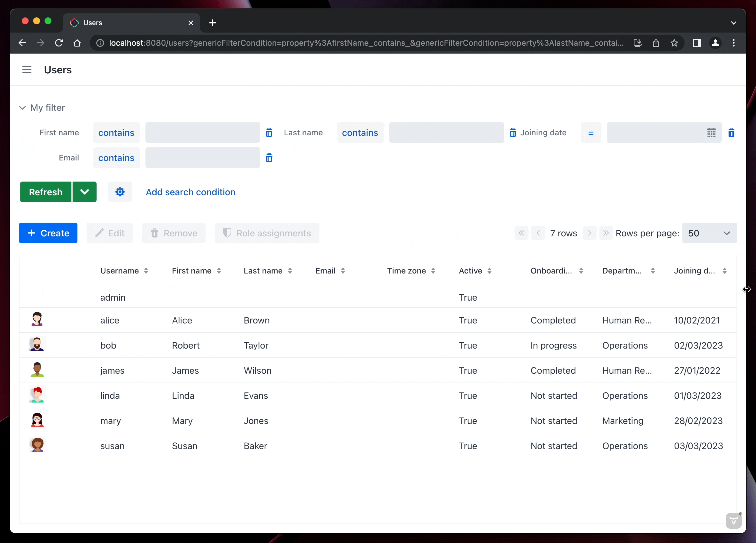Screen dimensions: 756x543
Task: Open the browser share icon
Action: click(656, 43)
